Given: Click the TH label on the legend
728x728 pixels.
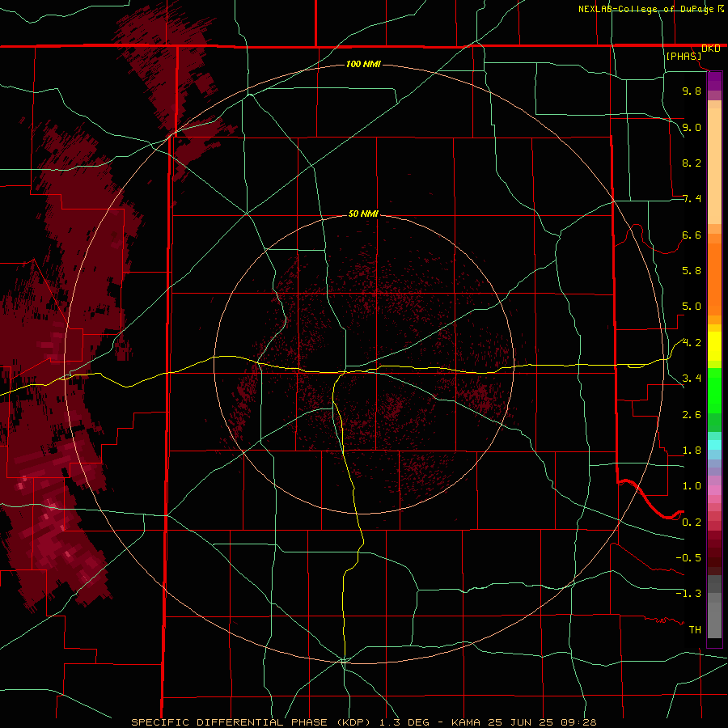Looking at the screenshot, I should 695,630.
